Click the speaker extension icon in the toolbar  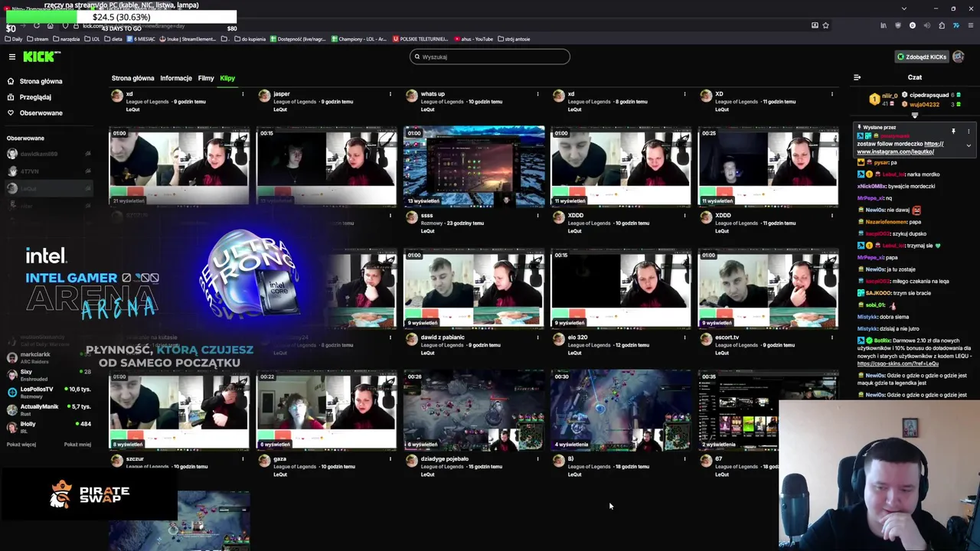[927, 25]
